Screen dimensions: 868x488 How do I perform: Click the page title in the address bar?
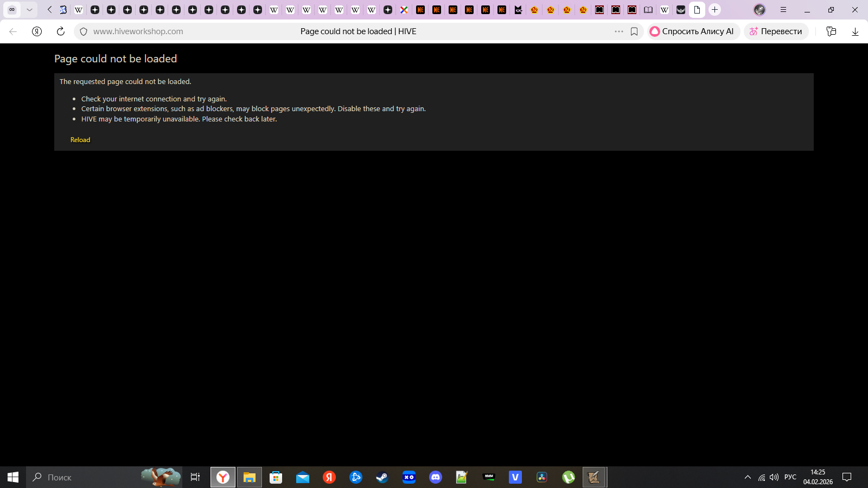359,31
